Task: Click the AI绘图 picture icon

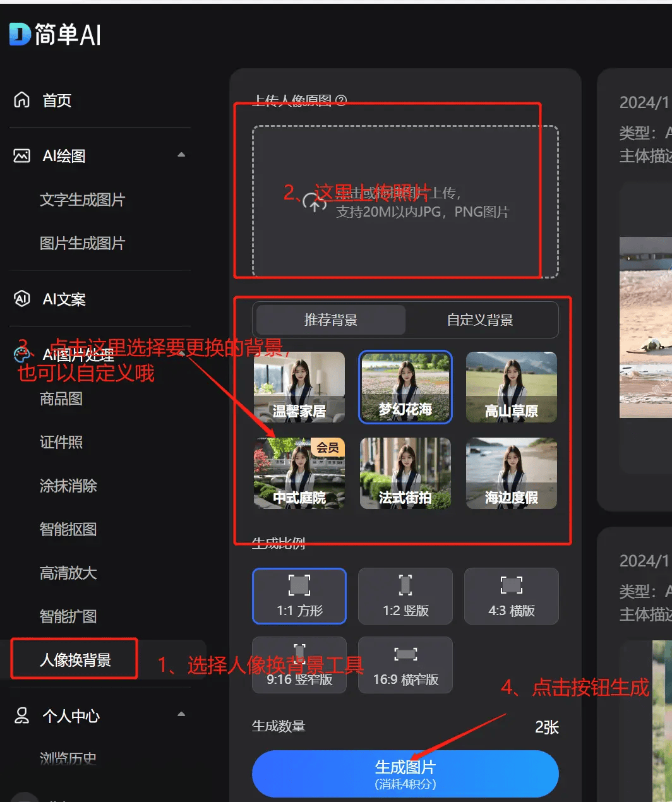Action: tap(22, 155)
